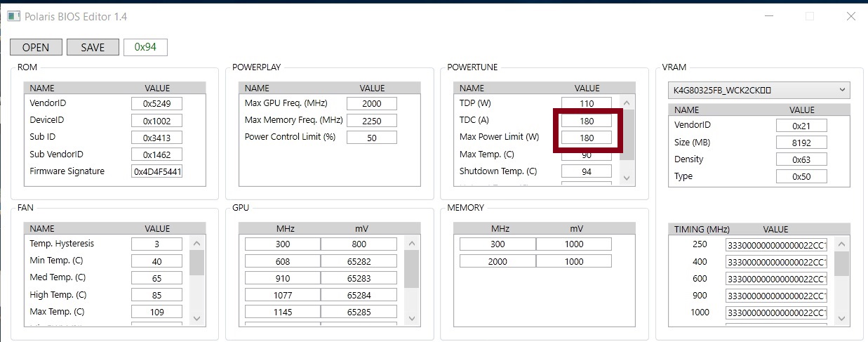Edit the DeviceID value 0x1002
Image resolution: width=868 pixels, height=342 pixels.
click(x=156, y=121)
